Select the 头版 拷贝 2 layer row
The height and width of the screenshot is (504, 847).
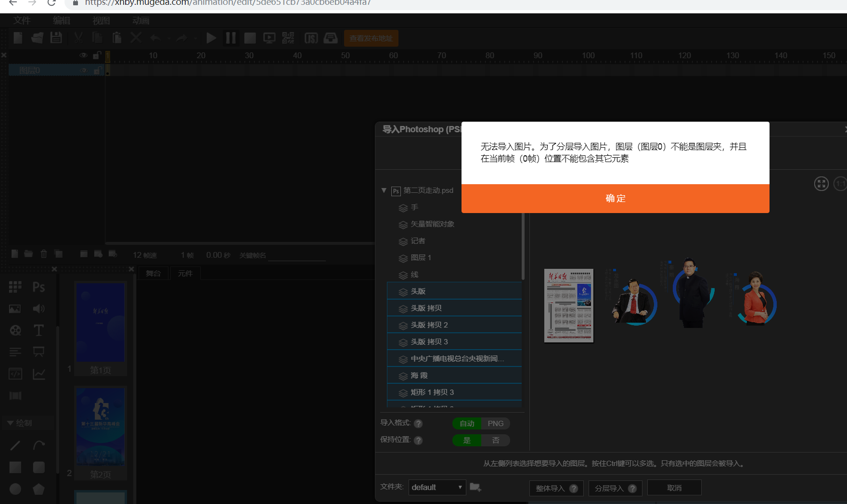pos(454,325)
